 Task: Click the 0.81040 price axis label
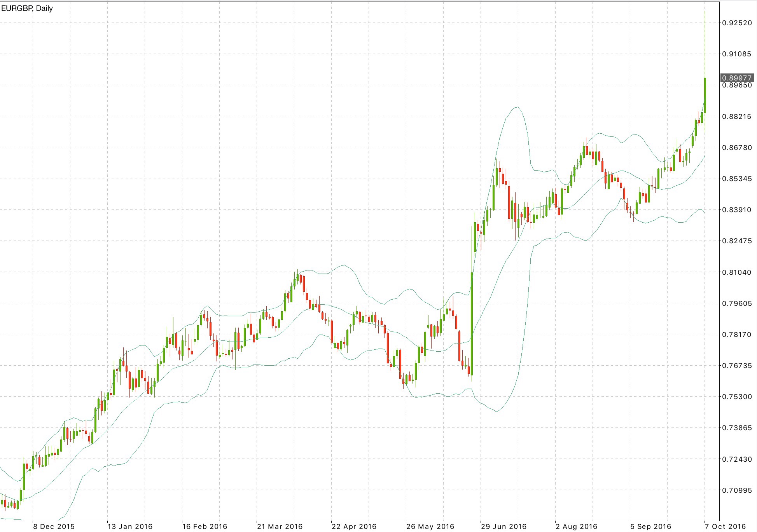tap(737, 272)
